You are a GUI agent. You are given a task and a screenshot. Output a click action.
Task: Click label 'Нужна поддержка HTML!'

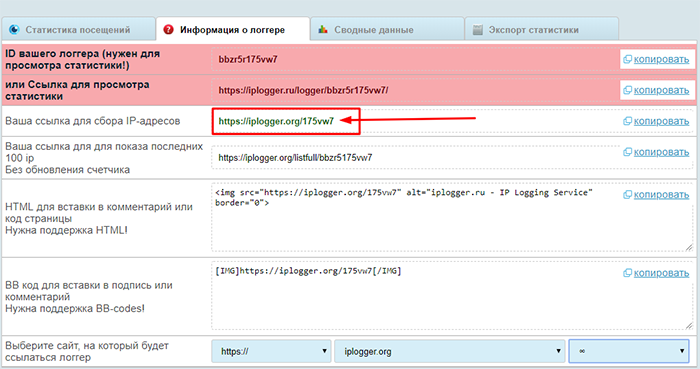[x=66, y=231]
